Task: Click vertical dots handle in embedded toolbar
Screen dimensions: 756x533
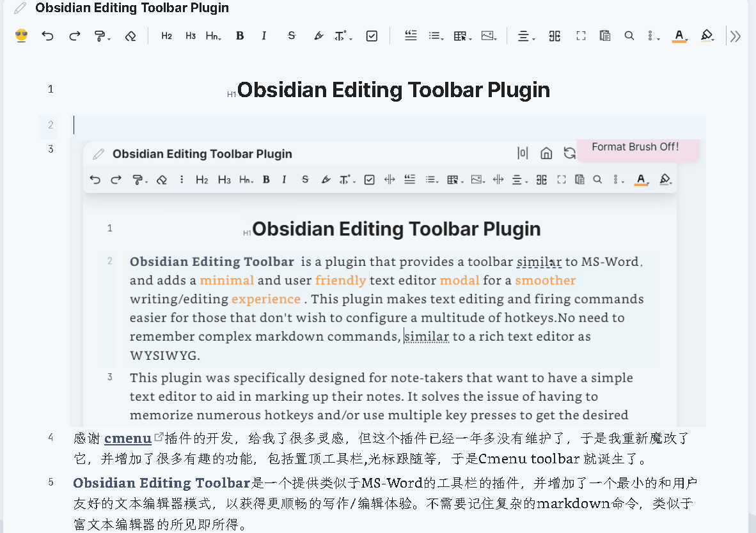Action: tap(182, 180)
